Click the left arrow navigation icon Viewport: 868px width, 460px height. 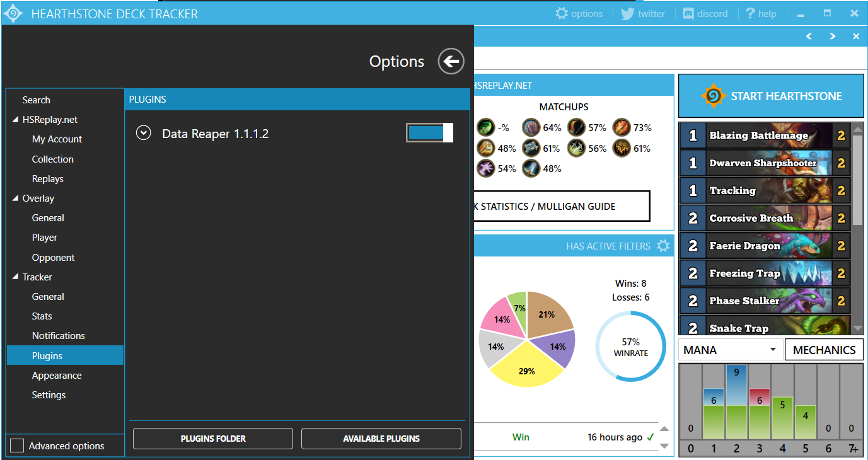click(x=809, y=37)
